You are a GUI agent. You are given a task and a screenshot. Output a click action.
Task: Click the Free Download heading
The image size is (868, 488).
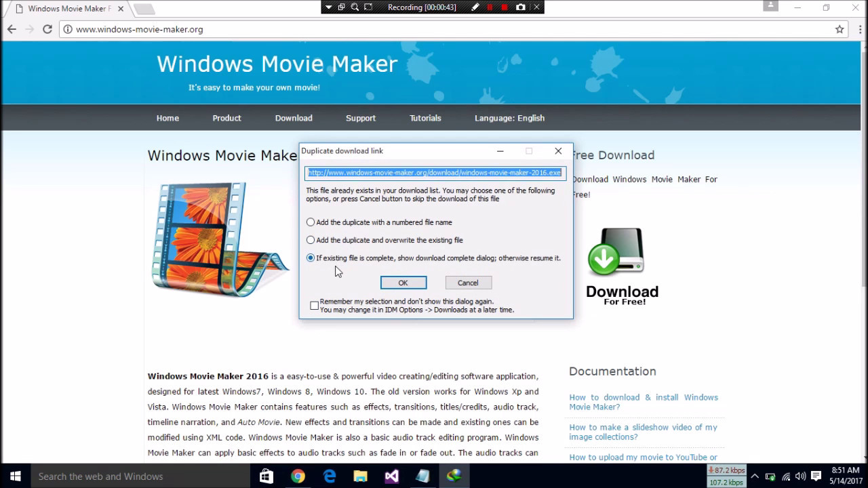[613, 155]
